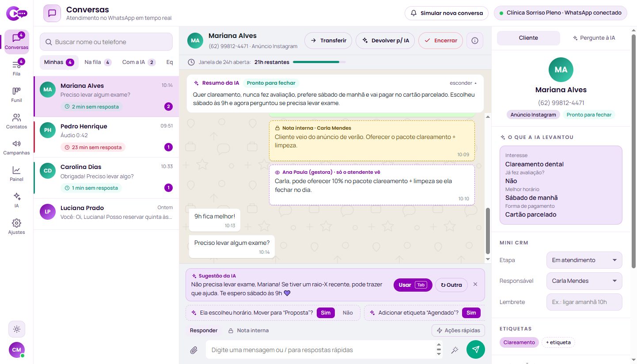Open the IA sparkle sidebar icon

click(x=16, y=200)
